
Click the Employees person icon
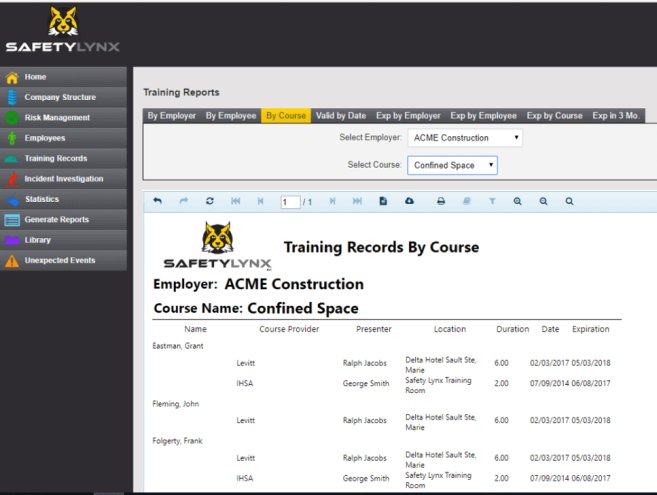[x=12, y=138]
